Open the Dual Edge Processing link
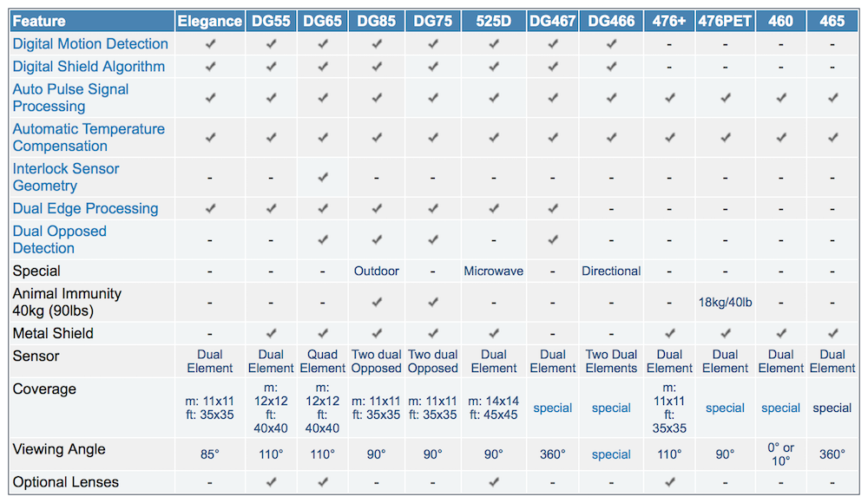Viewport: 868px width, 503px height. point(85,208)
